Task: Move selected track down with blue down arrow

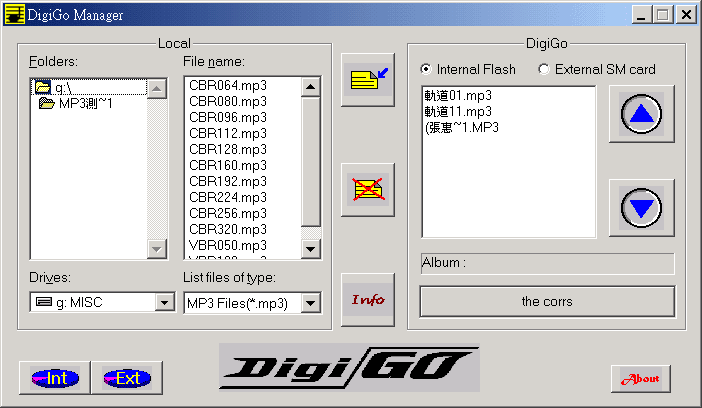Action: coord(642,208)
